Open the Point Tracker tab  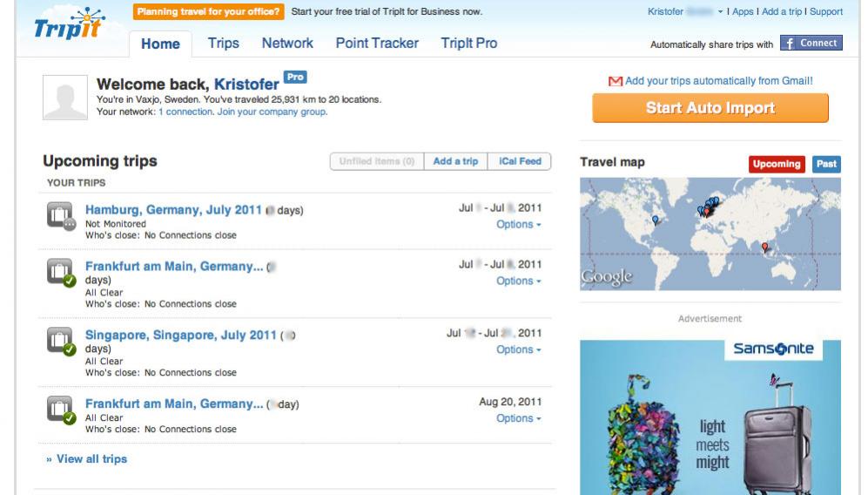[377, 43]
